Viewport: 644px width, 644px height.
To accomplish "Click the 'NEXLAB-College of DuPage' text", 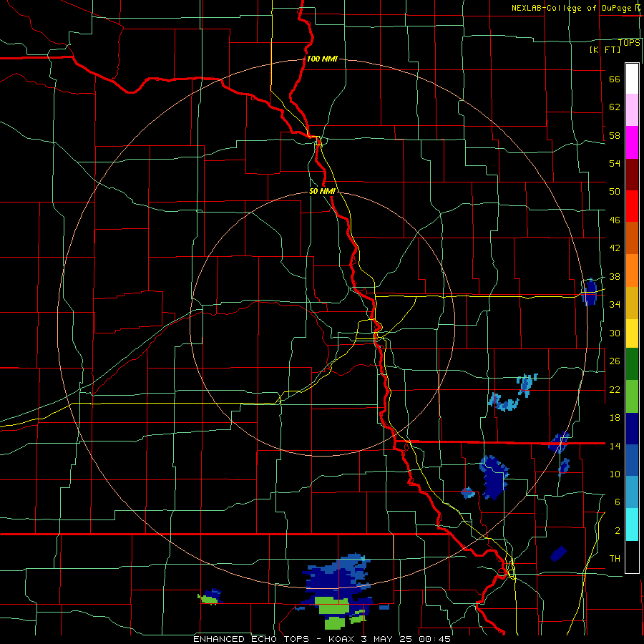I will coord(572,8).
